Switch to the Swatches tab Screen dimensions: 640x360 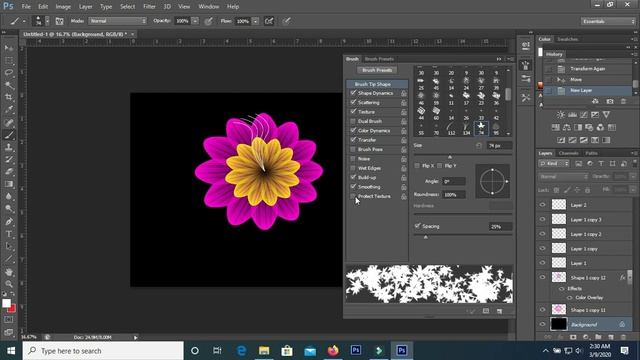coord(567,39)
